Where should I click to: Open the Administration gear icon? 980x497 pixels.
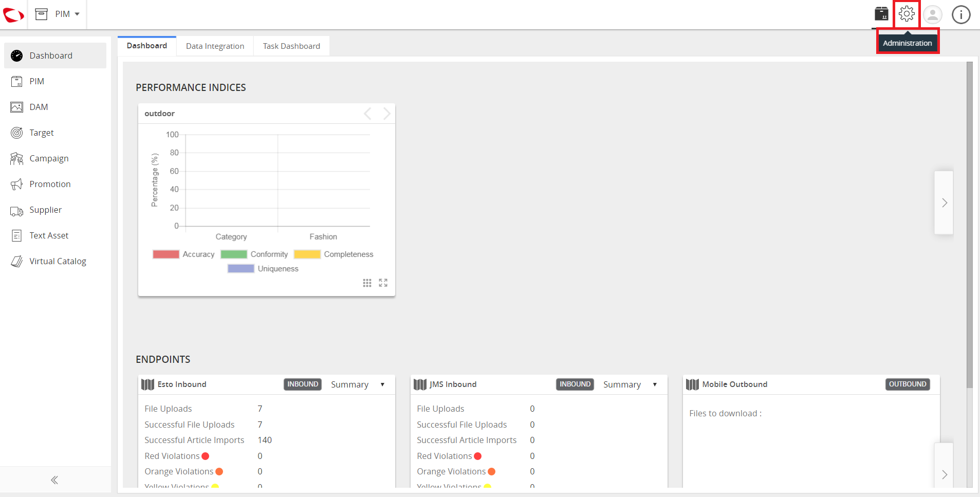pyautogui.click(x=907, y=14)
